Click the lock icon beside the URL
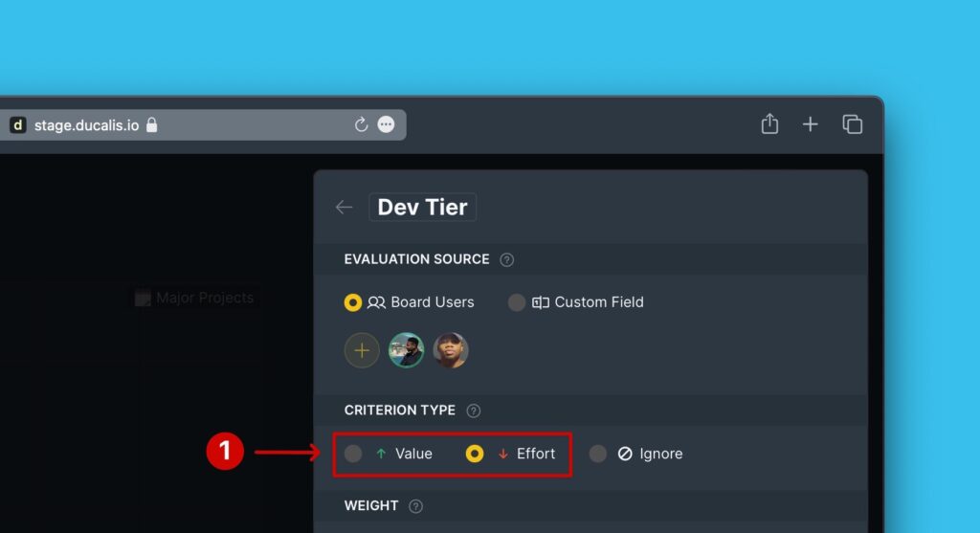 pos(151,125)
